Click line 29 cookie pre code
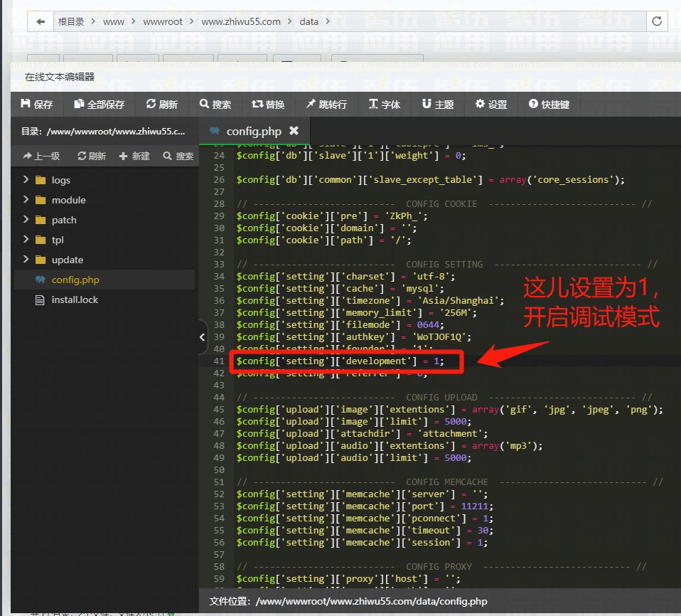This screenshot has height=616, width=681. [x=332, y=216]
